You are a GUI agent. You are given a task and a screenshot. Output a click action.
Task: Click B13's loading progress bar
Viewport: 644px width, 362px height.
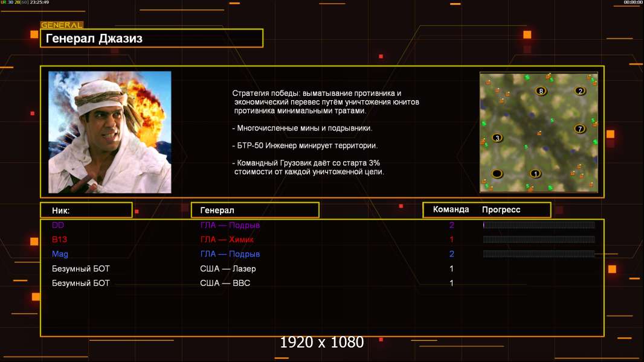539,239
